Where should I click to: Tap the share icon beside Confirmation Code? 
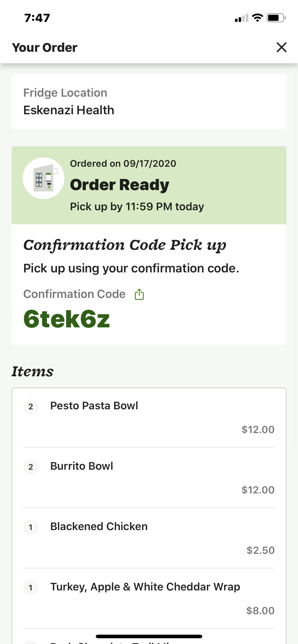pos(139,294)
